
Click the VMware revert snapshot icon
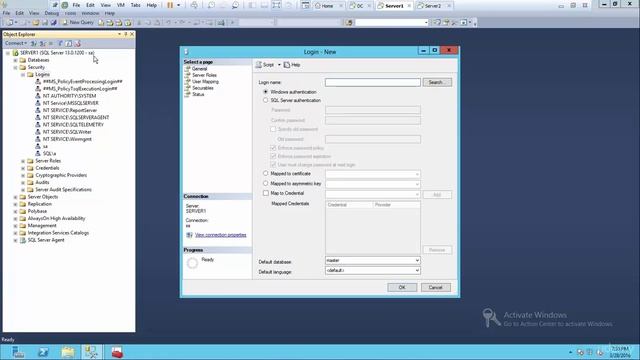223,5
